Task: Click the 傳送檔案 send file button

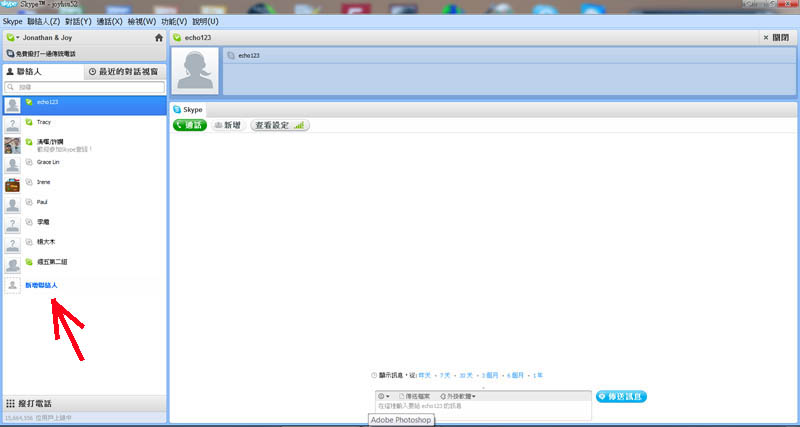Action: pyautogui.click(x=415, y=396)
